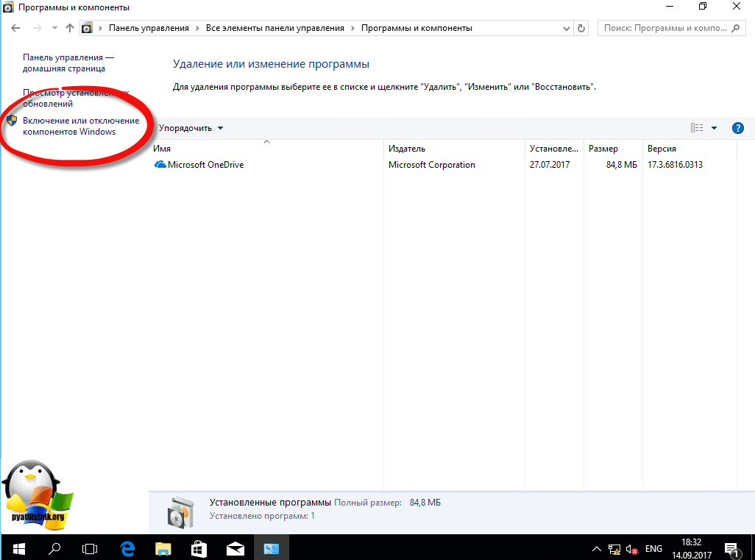Go up one level with Up arrow
Viewport: 755px width, 560px height.
click(70, 28)
